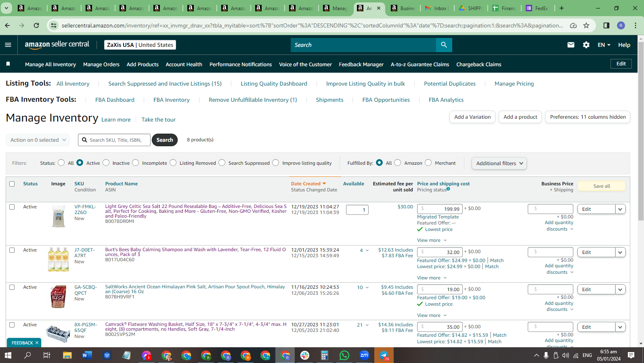Open the Calculator from the taskbar
Viewport: 644px width, 363px height.
[325, 355]
